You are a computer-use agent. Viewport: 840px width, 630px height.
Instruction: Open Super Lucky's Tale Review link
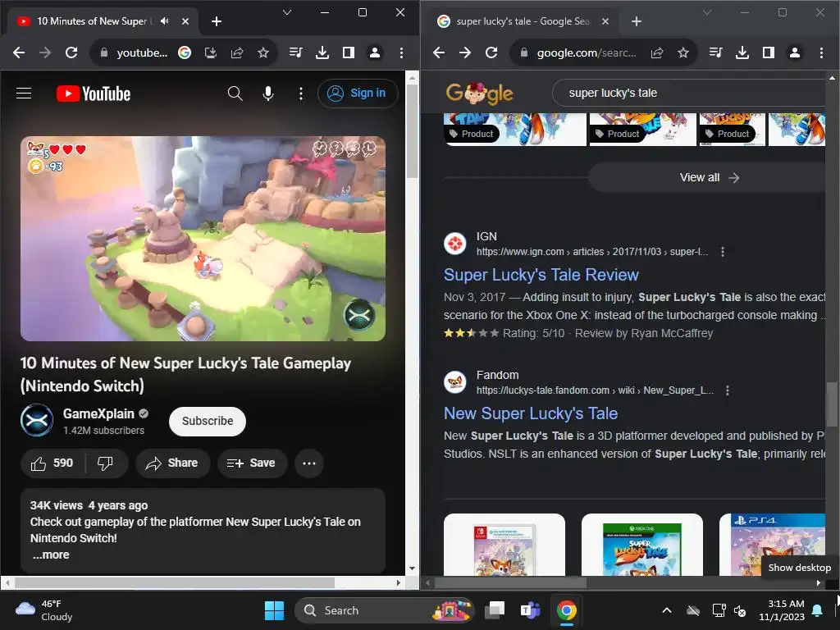coord(541,275)
